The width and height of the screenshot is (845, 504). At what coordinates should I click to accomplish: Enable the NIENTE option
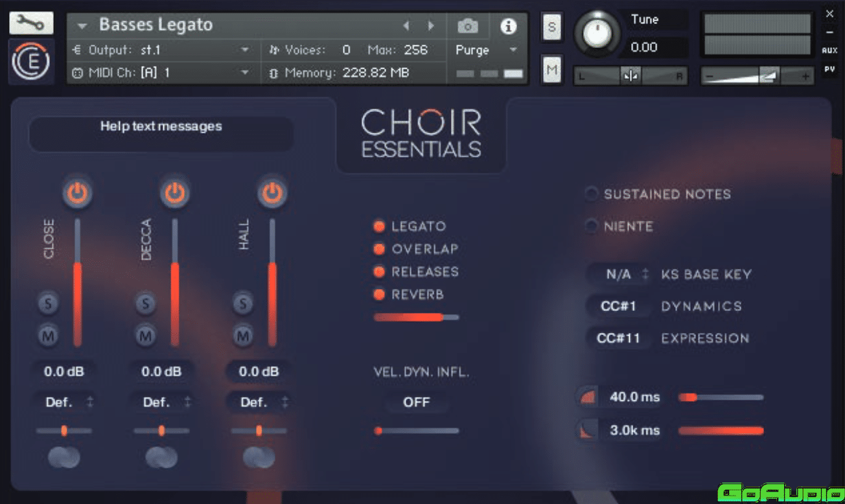coord(592,226)
